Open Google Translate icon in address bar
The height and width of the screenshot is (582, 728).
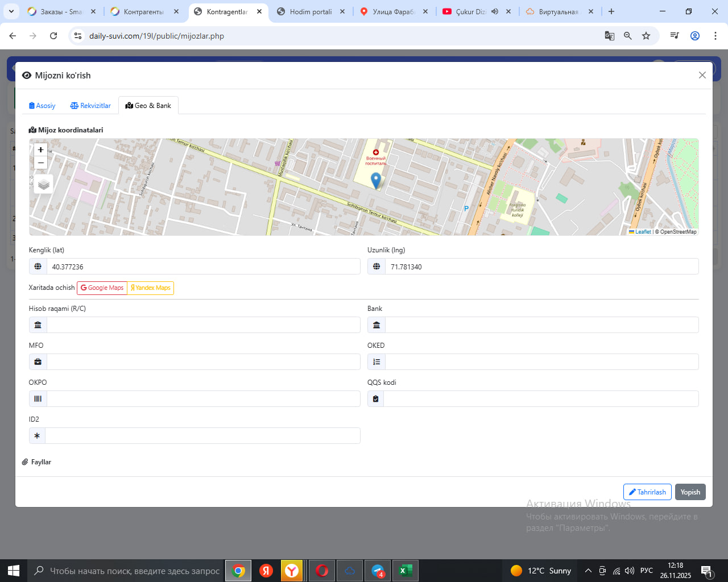click(x=610, y=36)
